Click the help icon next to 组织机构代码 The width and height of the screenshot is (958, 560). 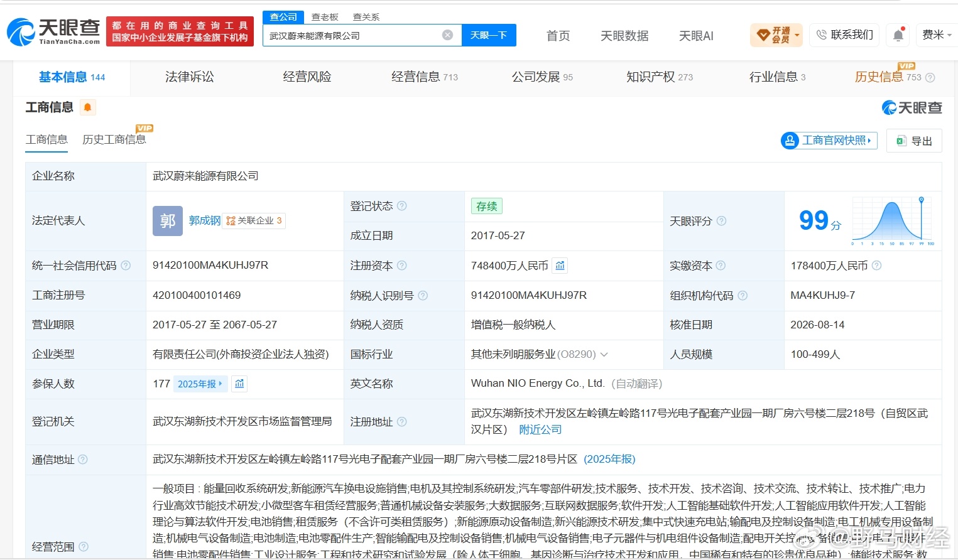pos(743,295)
